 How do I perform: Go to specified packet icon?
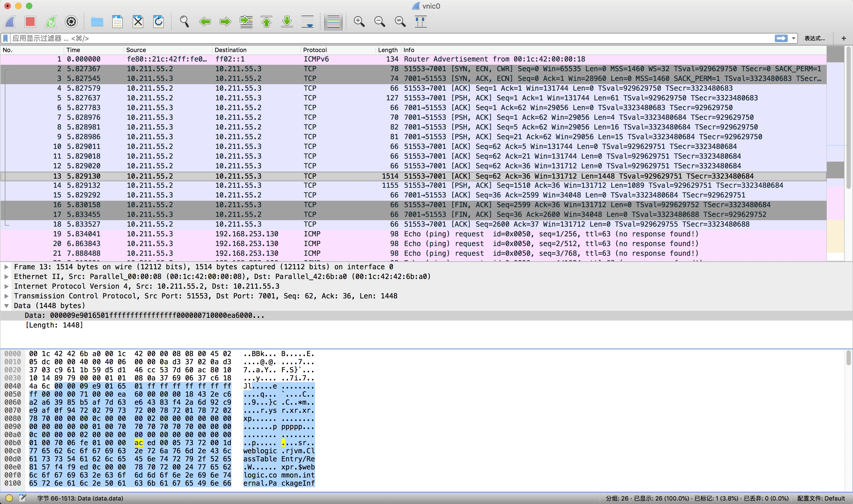[246, 22]
